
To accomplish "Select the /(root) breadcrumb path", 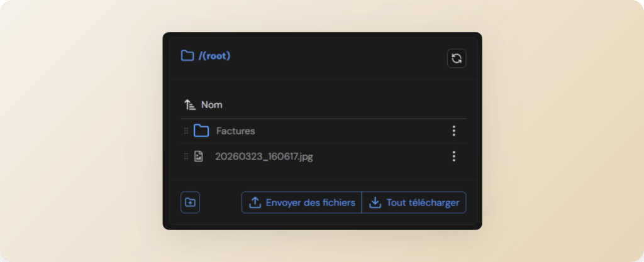I will click(214, 56).
